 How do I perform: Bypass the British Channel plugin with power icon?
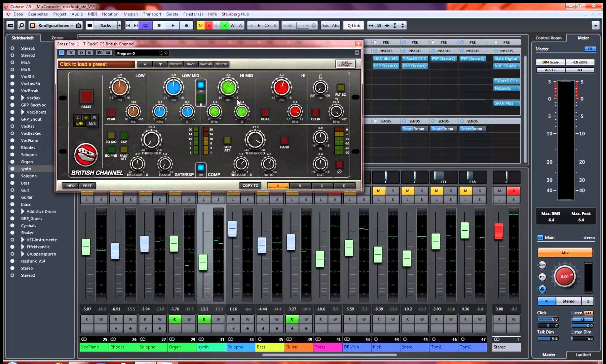(62, 53)
